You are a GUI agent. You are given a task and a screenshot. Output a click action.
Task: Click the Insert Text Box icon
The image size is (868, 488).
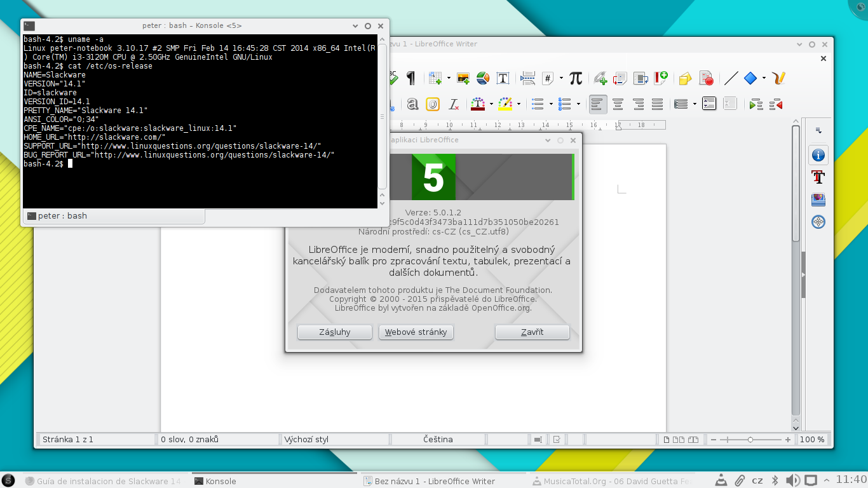click(503, 78)
